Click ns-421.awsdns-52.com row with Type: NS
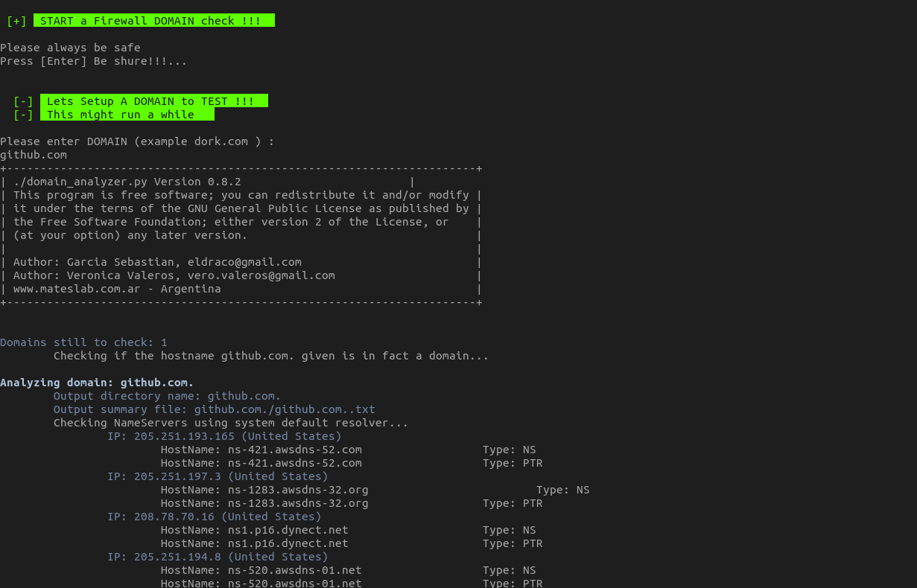Viewport: 917px width, 588px height. click(348, 450)
